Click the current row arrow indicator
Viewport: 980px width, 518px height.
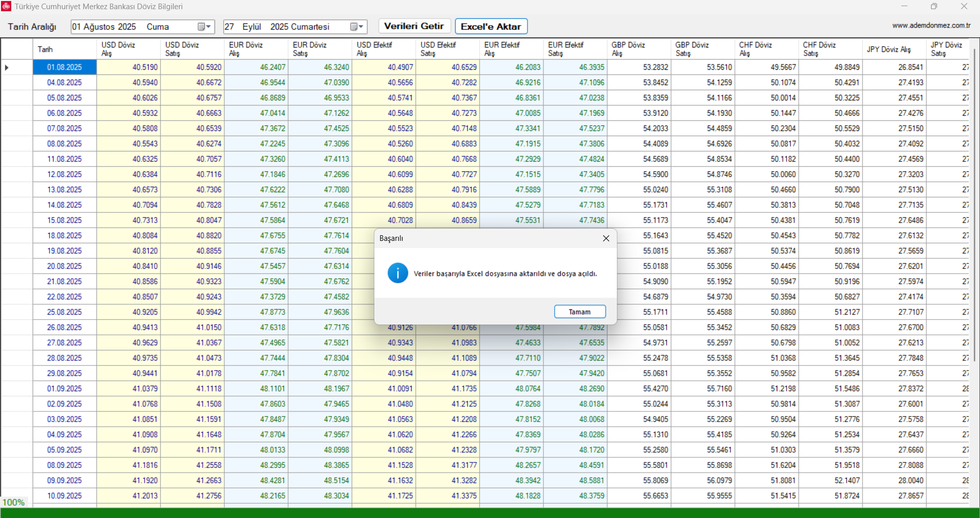tap(7, 67)
